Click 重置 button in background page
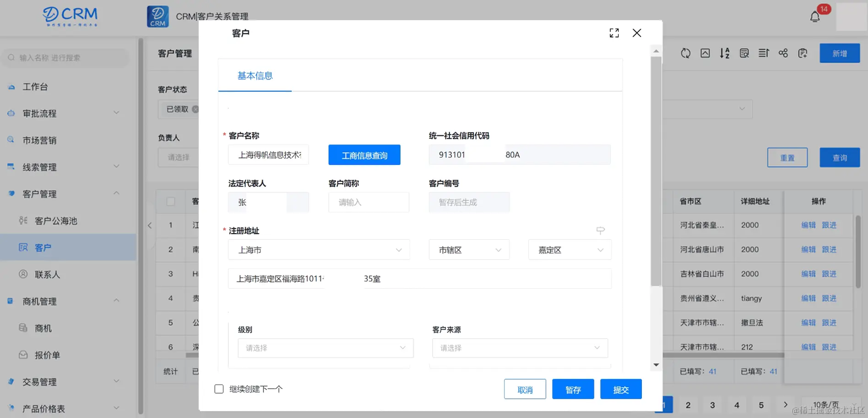868x418 pixels. point(787,158)
